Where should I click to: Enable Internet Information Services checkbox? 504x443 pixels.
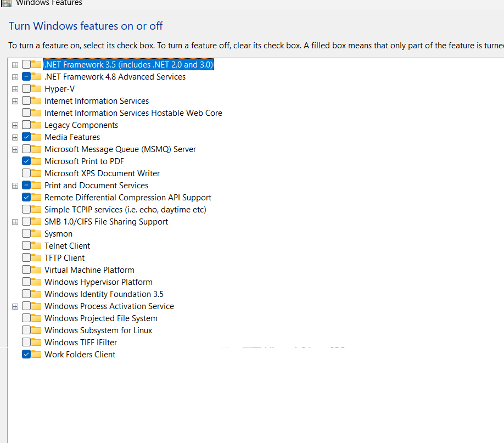26,100
